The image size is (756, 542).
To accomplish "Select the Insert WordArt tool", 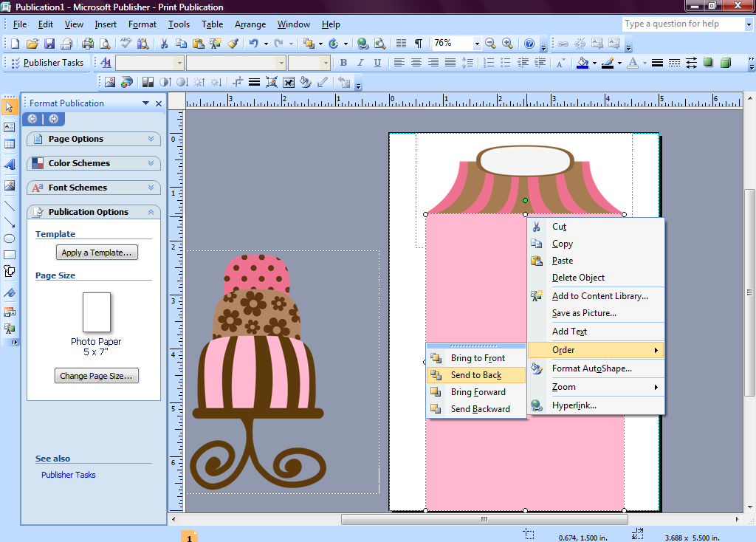I will [10, 165].
